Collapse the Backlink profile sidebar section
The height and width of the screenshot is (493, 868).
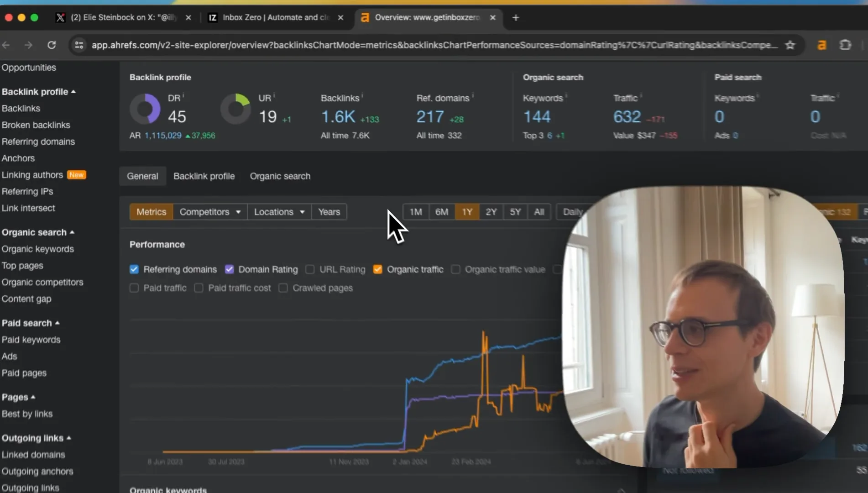pyautogui.click(x=39, y=92)
